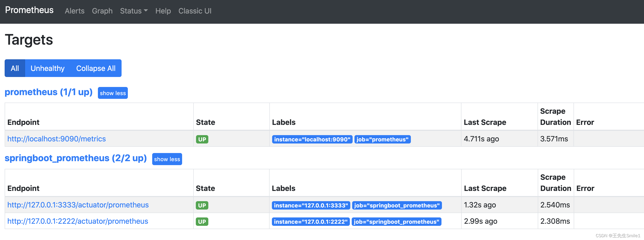Open the Help page

point(163,11)
